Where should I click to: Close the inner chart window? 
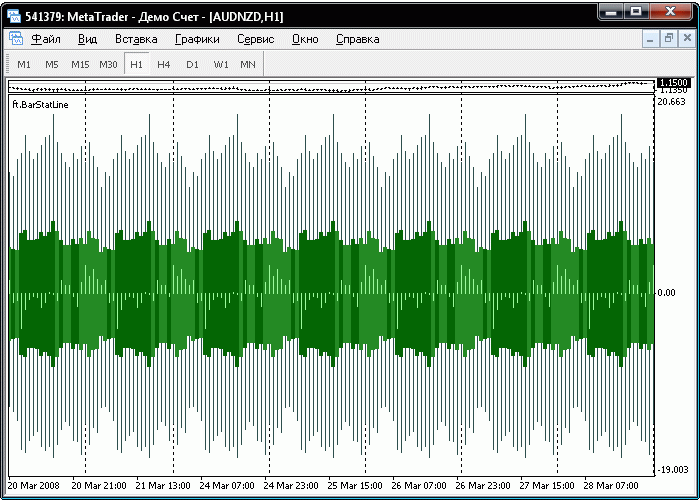coord(687,39)
